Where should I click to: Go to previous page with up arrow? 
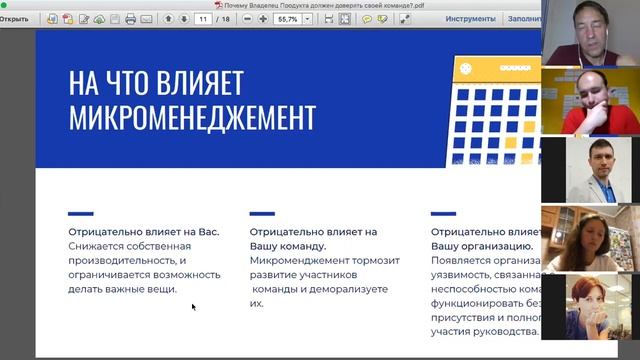[x=168, y=19]
